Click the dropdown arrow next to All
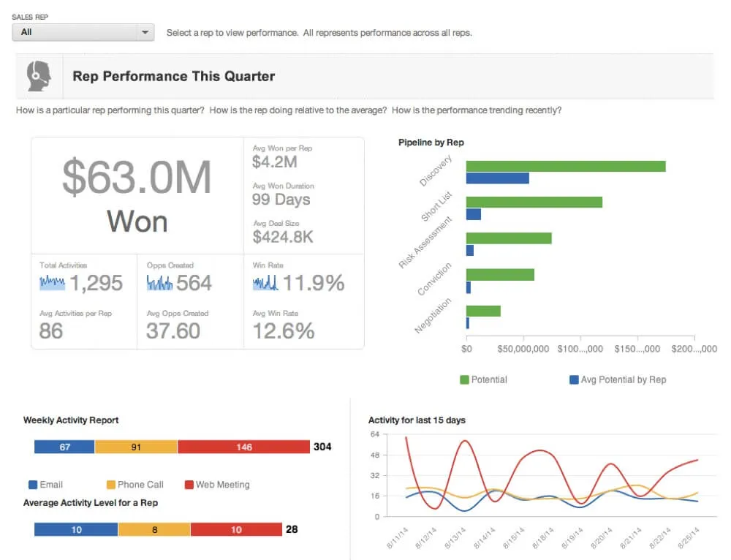Screen dimensions: 731x560 tap(144, 32)
